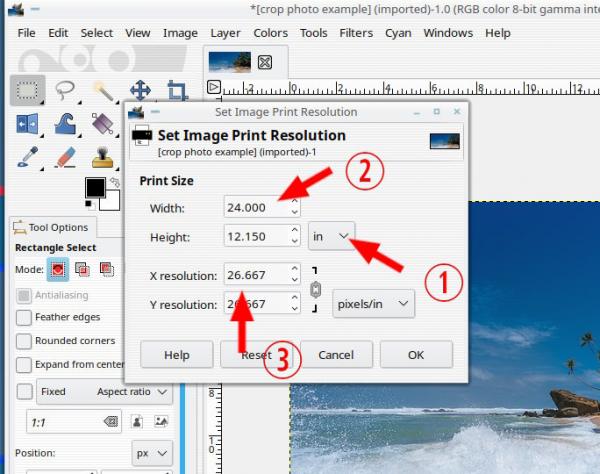Click the Cancel button in dialog
Screen dimensions: 600x474
point(336,355)
